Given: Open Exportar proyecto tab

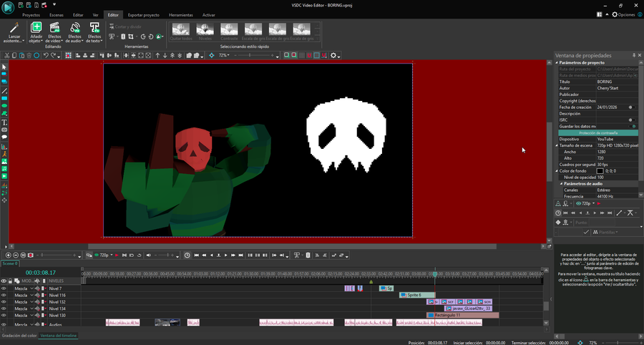Looking at the screenshot, I should click(143, 15).
